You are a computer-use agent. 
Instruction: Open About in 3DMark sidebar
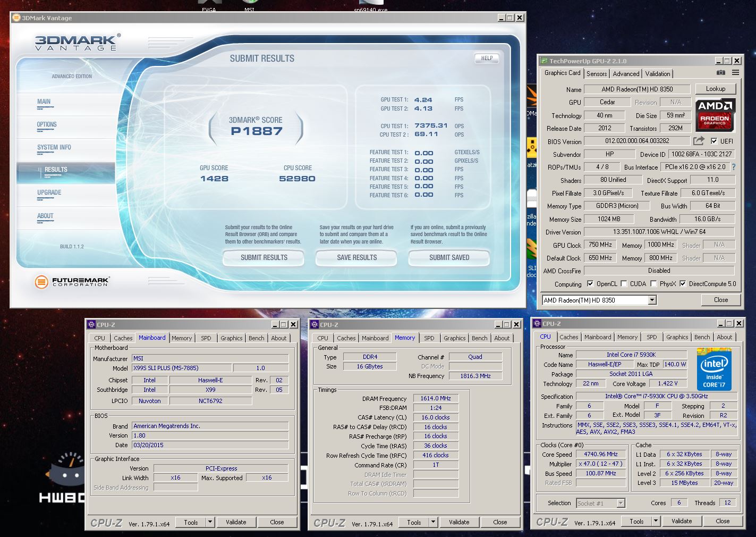[x=66, y=217]
